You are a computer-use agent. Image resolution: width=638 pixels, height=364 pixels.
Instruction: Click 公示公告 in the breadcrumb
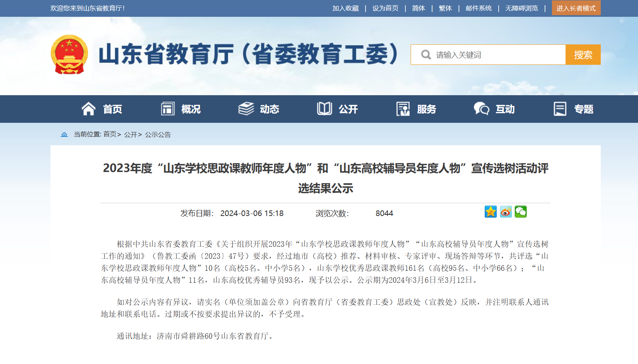point(158,134)
